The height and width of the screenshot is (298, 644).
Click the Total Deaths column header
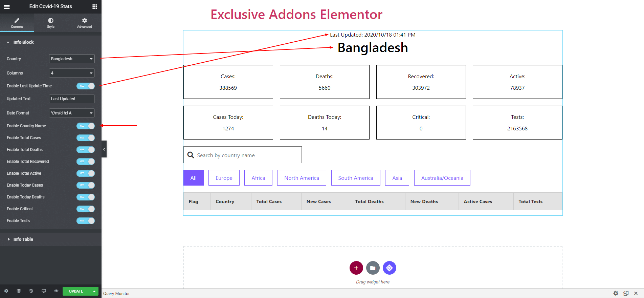(x=378, y=201)
